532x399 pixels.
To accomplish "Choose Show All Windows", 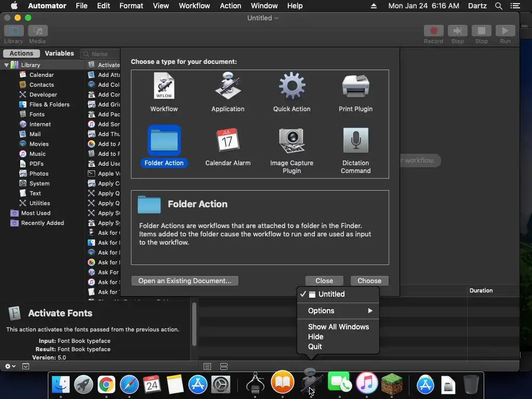I will point(338,327).
